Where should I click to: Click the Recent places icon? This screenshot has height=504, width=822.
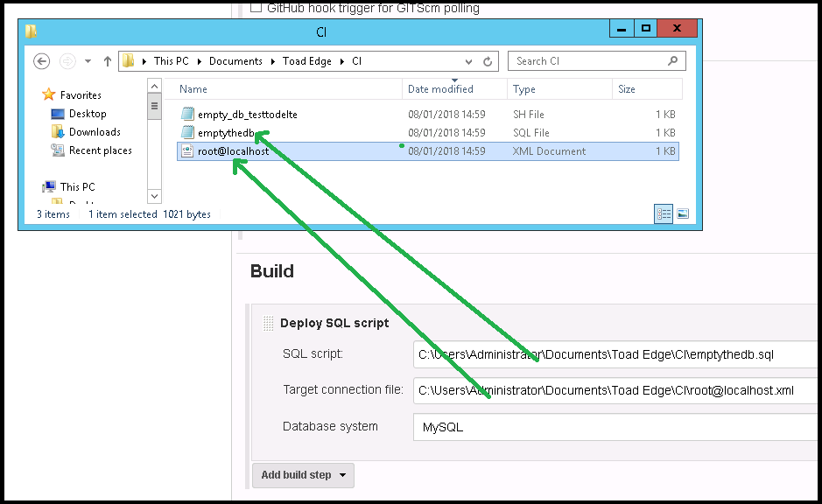(58, 150)
